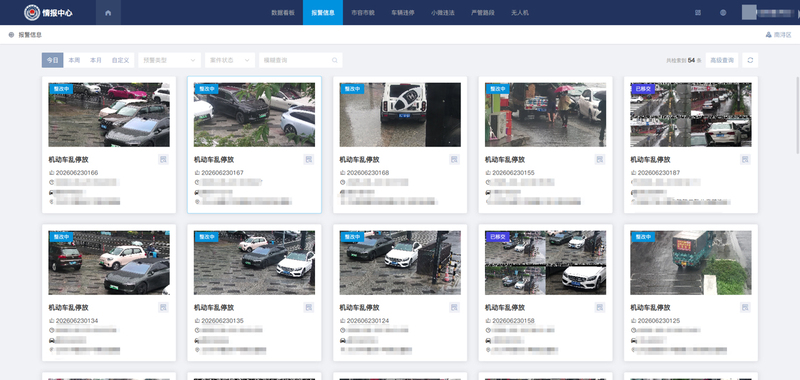Click case number 202606230125

coord(659,321)
